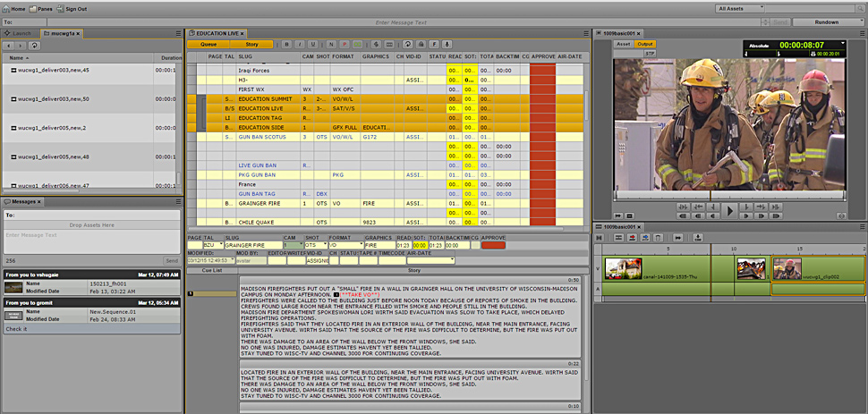
Task: Open the EDUCATION LIVE pane options menu
Action: [x=586, y=34]
